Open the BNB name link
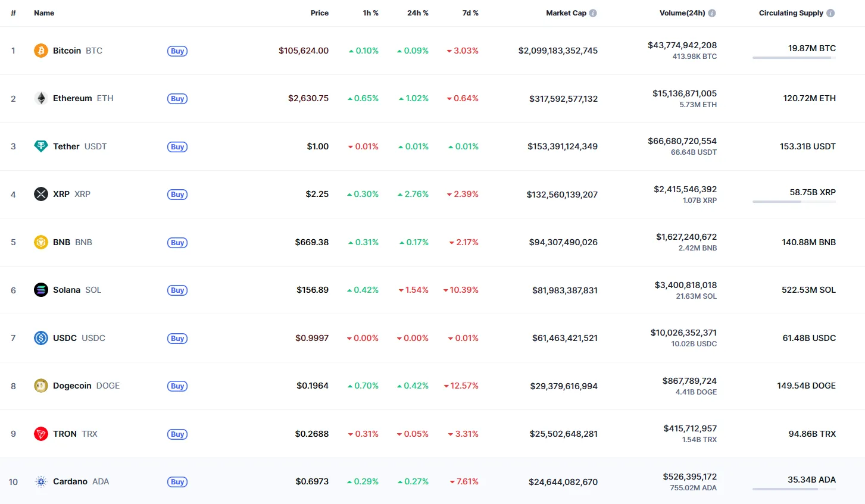This screenshot has height=504, width=865. pyautogui.click(x=73, y=242)
